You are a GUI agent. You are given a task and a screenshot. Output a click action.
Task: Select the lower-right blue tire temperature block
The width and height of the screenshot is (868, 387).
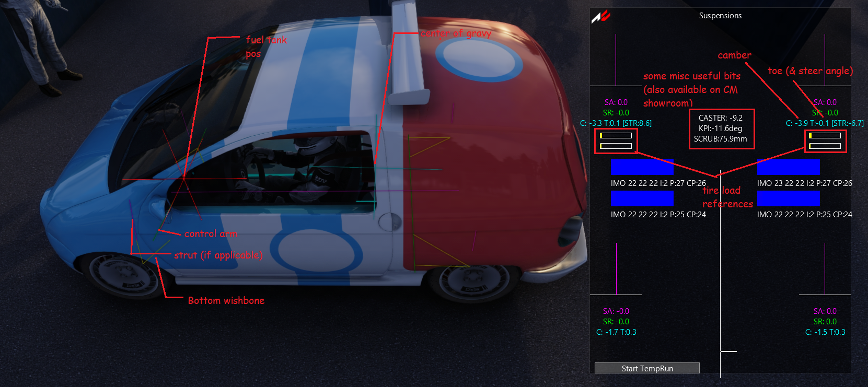coord(789,198)
